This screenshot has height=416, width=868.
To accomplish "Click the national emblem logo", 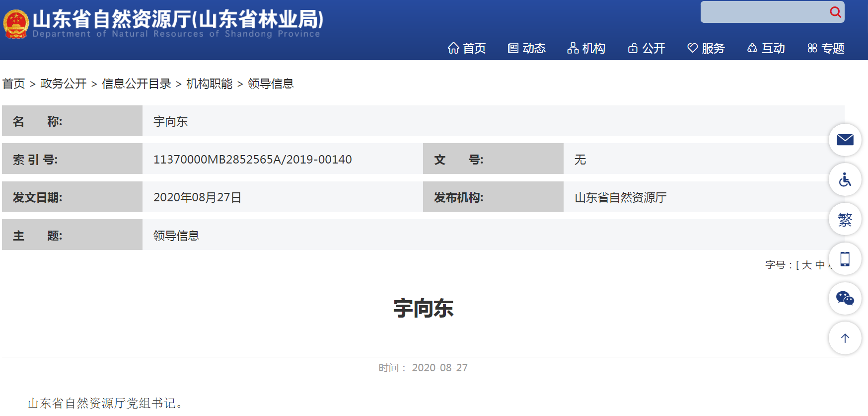I will click(16, 24).
